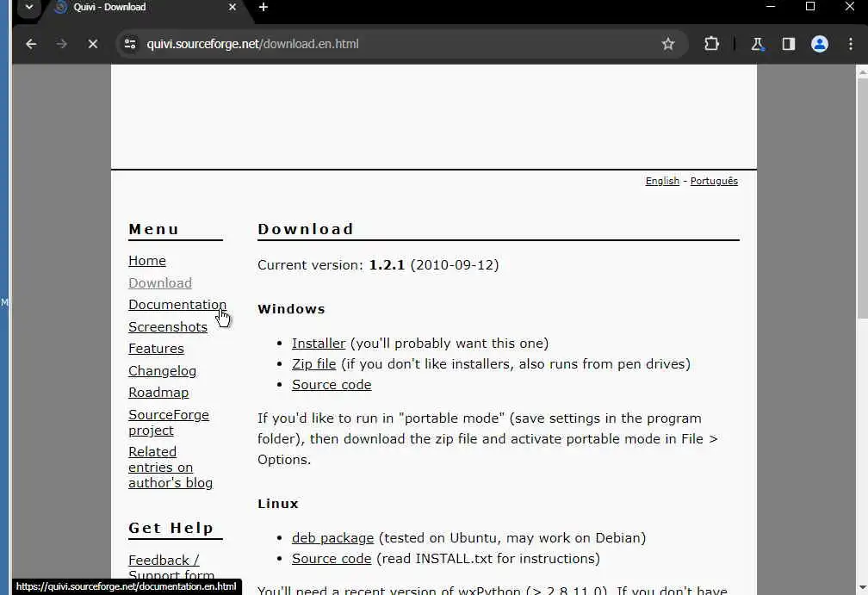Screen dimensions: 868x595
Task: Bookmark this page with star icon
Action: [x=668, y=44]
